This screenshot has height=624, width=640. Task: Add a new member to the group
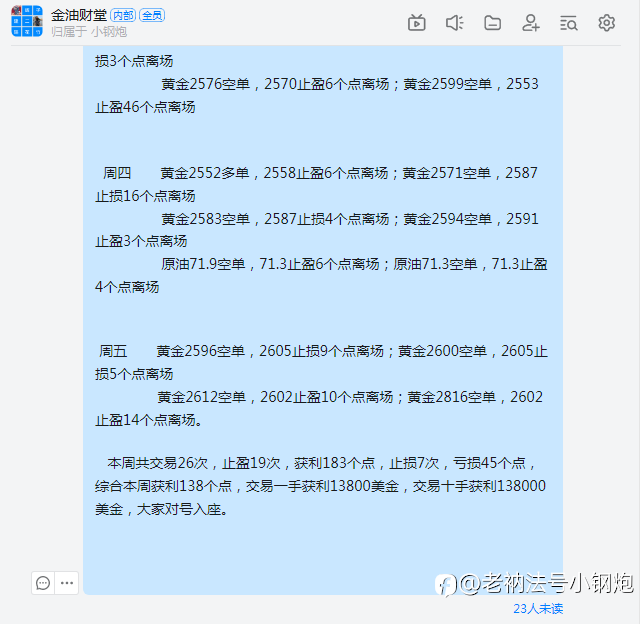[531, 23]
